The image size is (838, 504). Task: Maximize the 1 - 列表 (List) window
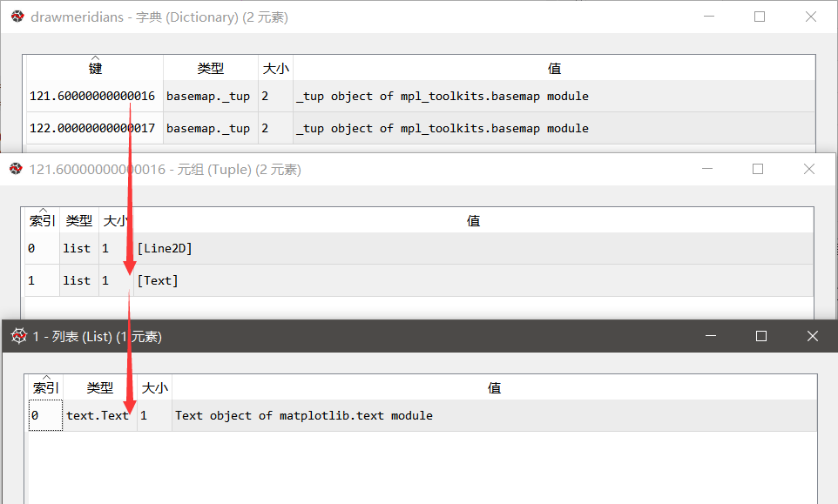pyautogui.click(x=761, y=336)
